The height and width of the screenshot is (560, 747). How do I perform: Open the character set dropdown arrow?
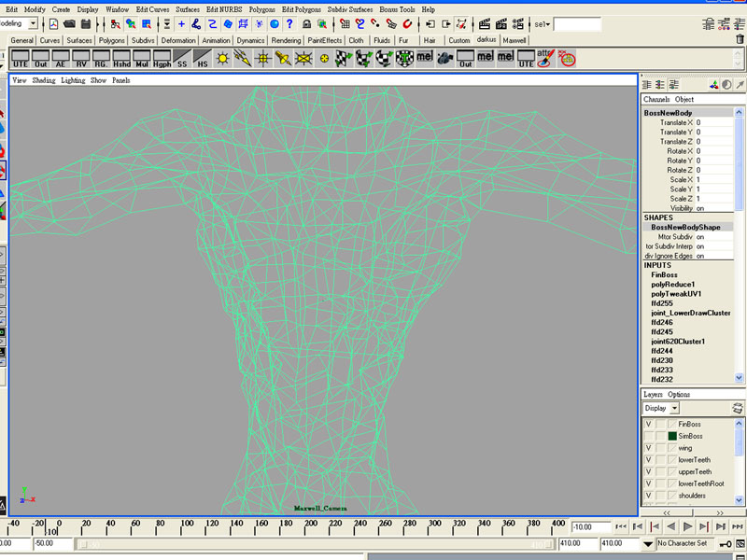(x=648, y=544)
